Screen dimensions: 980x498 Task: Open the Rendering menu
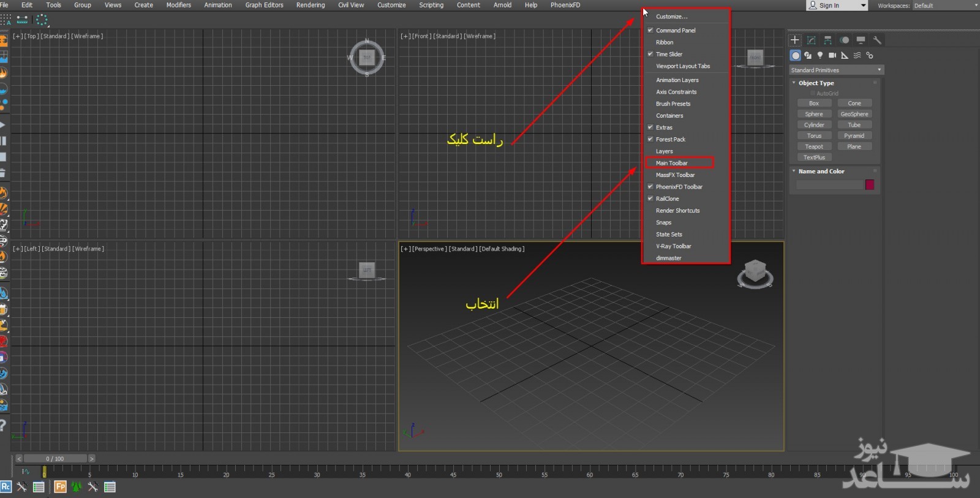pyautogui.click(x=311, y=5)
